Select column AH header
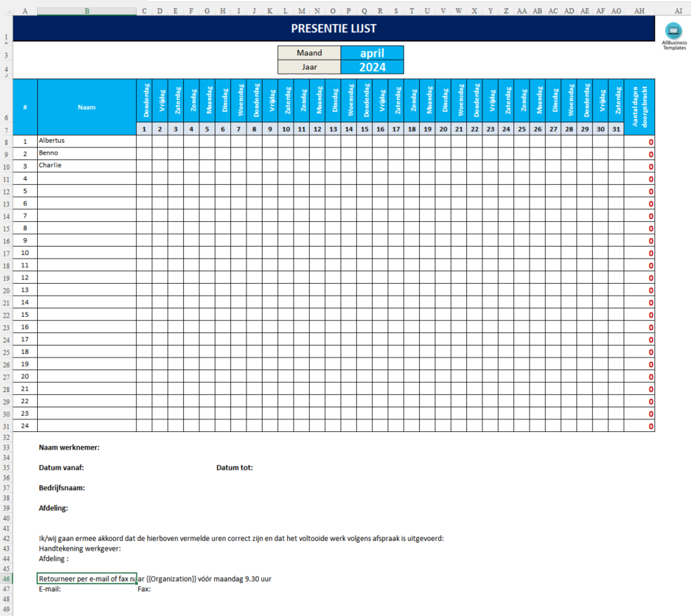 pos(639,11)
